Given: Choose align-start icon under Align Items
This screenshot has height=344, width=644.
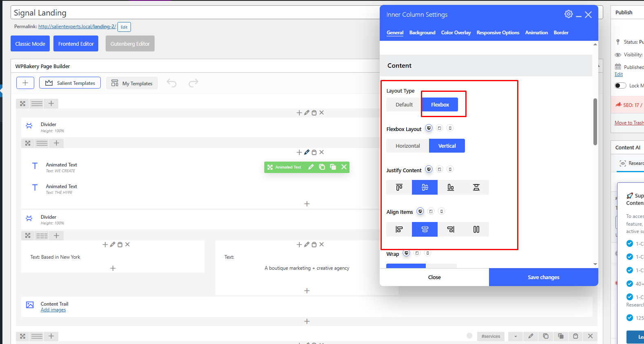Looking at the screenshot, I should point(399,229).
